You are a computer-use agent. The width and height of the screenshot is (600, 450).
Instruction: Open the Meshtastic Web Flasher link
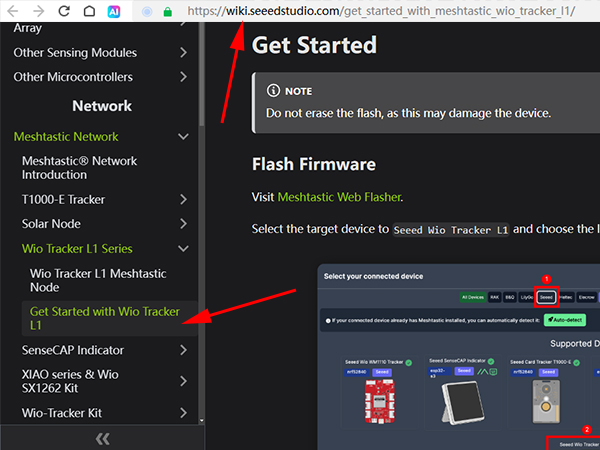(x=339, y=197)
